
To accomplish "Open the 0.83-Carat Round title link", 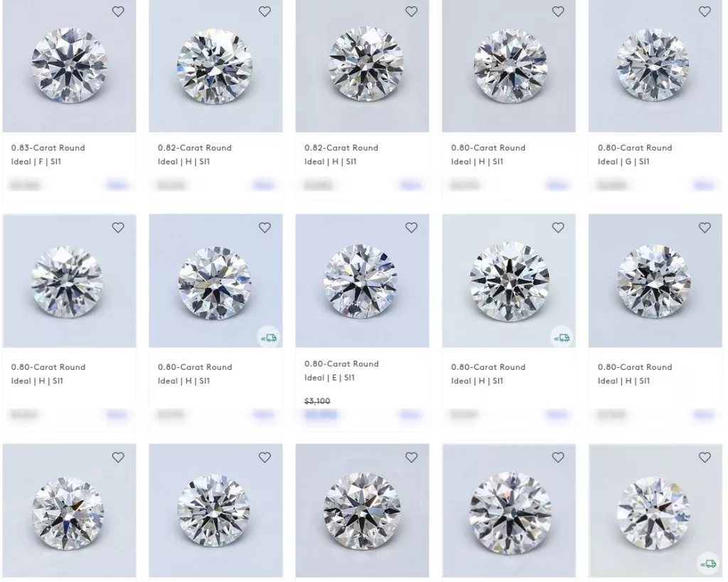I will tap(48, 148).
